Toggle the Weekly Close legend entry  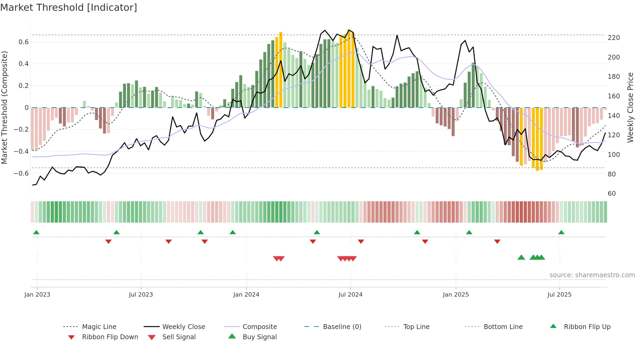tap(174, 327)
